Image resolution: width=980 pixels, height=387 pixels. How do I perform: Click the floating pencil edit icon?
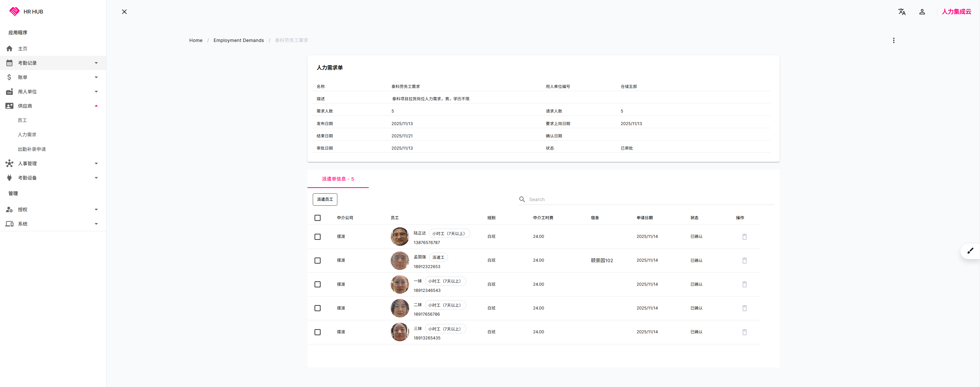click(970, 251)
